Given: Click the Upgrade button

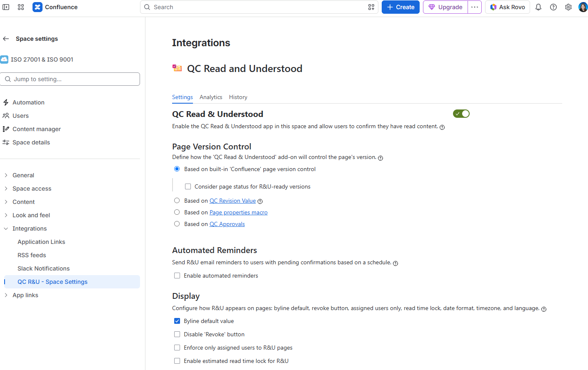Looking at the screenshot, I should [x=445, y=7].
